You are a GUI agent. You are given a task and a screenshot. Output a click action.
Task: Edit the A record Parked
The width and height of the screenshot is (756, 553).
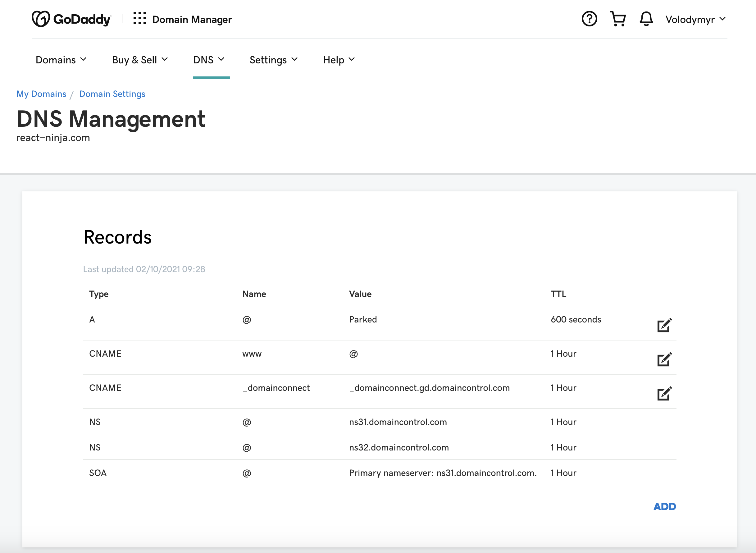tap(664, 325)
